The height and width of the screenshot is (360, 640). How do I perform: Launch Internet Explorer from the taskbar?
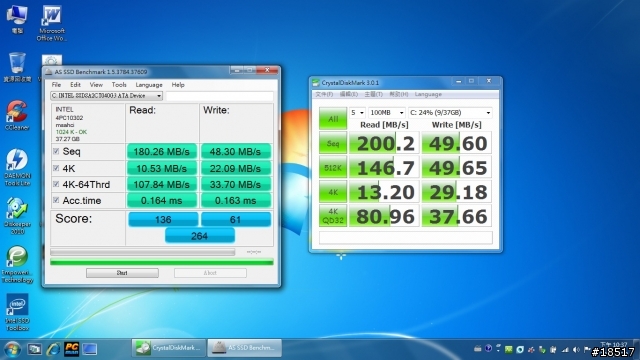click(x=53, y=349)
